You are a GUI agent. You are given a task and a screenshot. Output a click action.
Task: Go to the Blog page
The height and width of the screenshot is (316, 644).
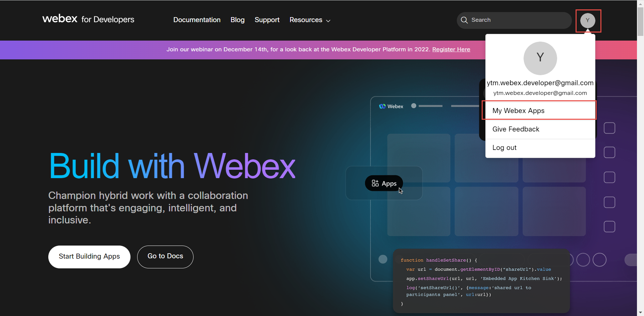click(237, 20)
